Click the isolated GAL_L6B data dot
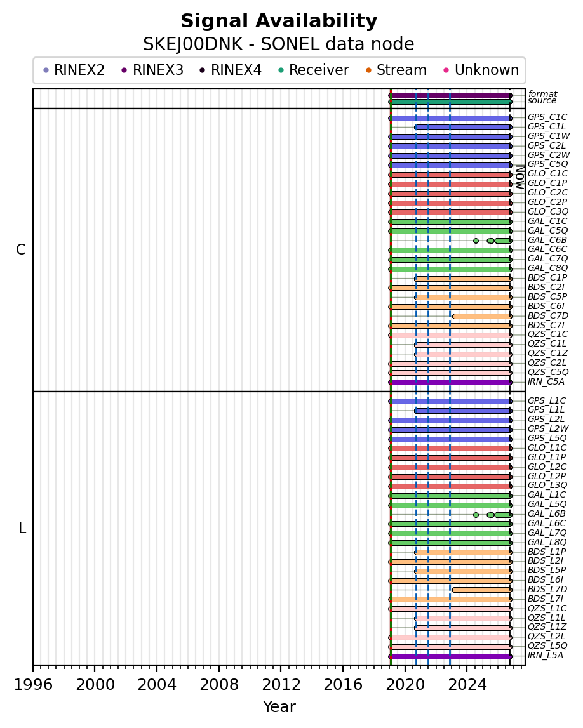 point(476,515)
